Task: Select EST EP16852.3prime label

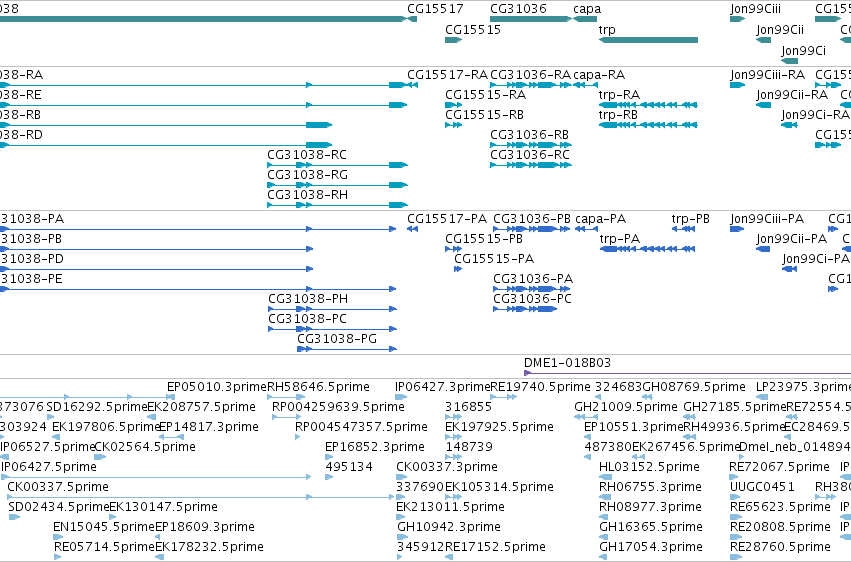Action: [375, 447]
